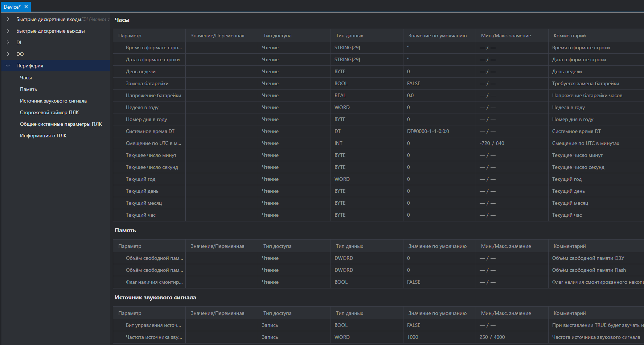Collapse the Периферия tree node

click(x=8, y=66)
